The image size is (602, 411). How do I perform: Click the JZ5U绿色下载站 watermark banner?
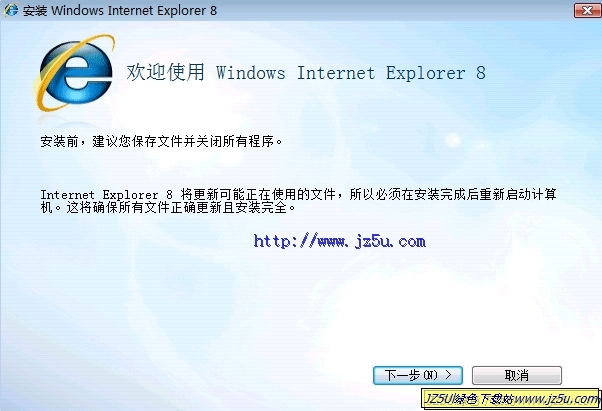[510, 399]
